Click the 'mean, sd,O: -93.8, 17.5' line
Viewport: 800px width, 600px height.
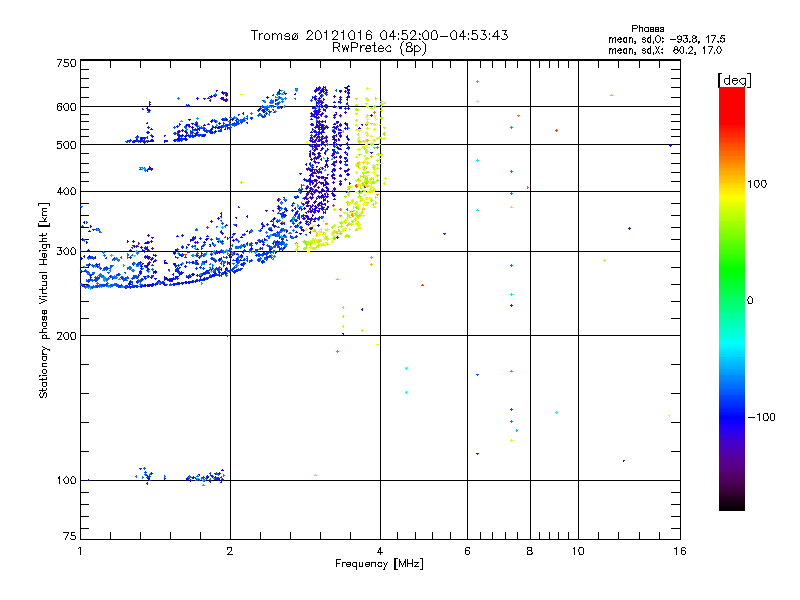[666, 39]
